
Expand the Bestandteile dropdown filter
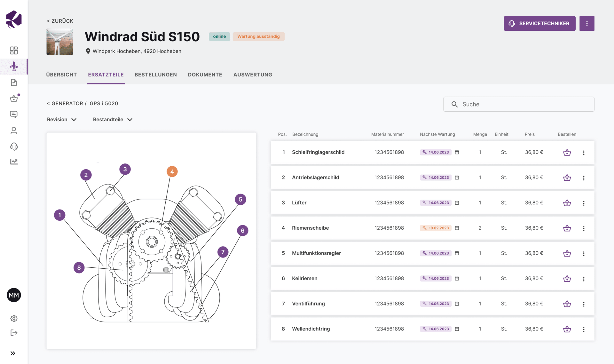112,119
